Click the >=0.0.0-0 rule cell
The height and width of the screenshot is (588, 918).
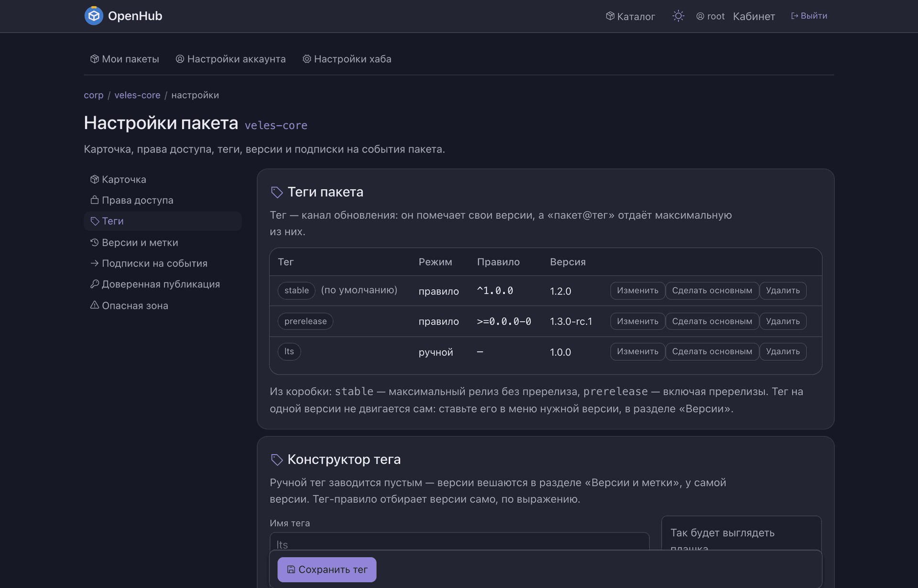pos(504,321)
